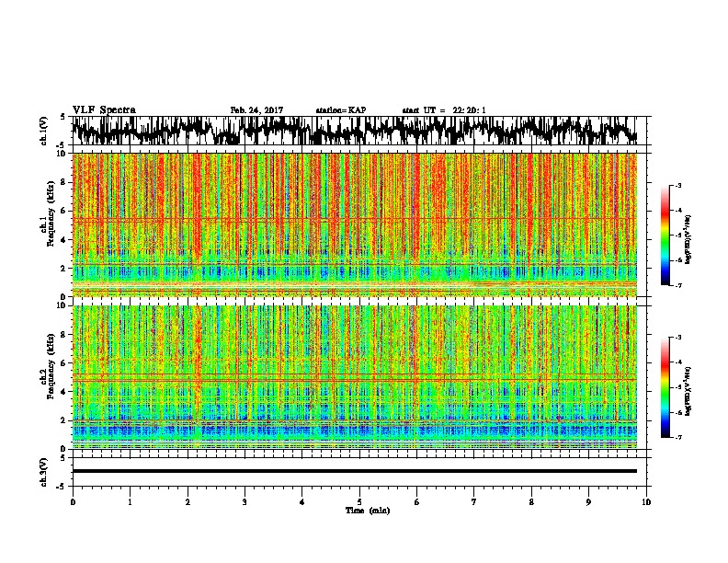Click time-axis tick label "5" under Time axis

[x=359, y=502]
